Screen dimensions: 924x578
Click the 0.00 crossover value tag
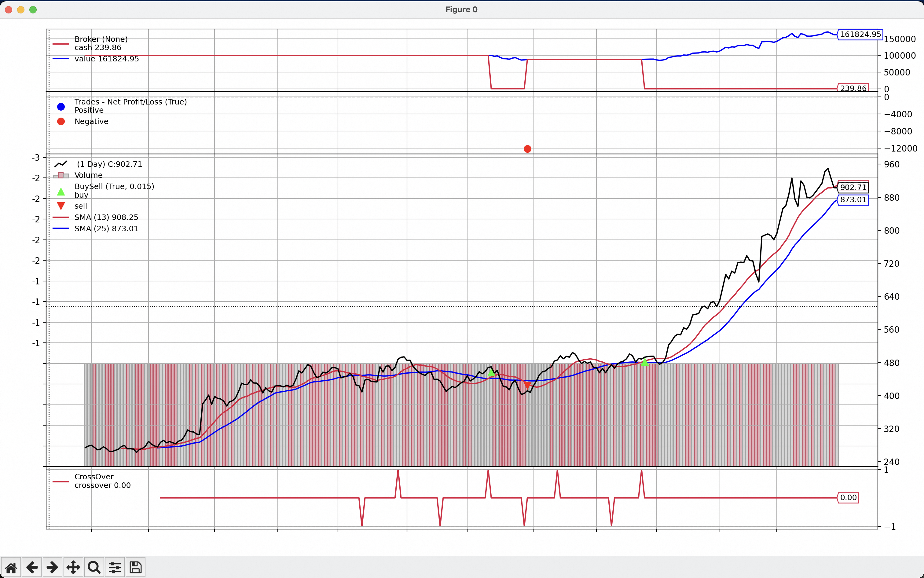(x=848, y=497)
